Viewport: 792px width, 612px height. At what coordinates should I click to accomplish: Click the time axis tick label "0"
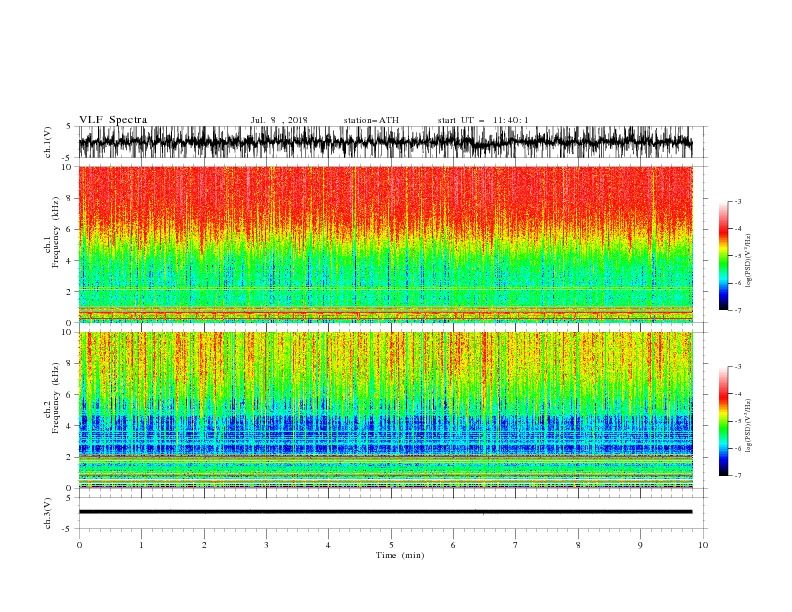pos(79,545)
